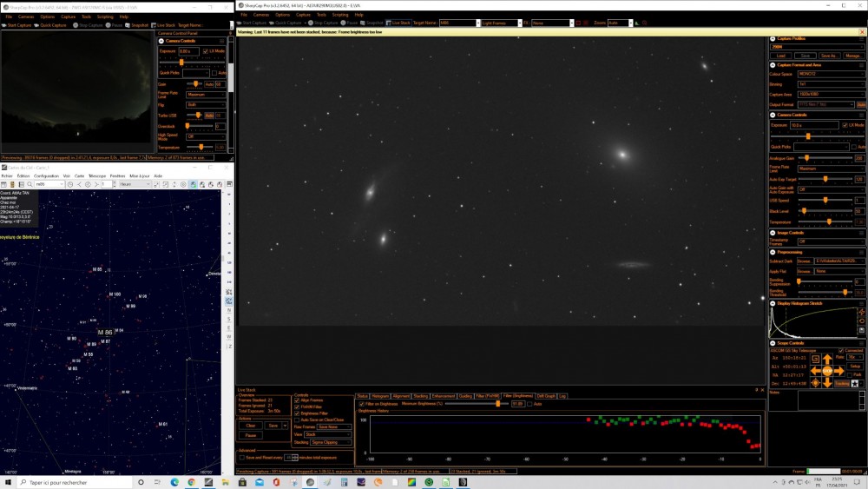The height and width of the screenshot is (489, 868).
Task: Click Save button in Live Stack actions
Action: (x=273, y=426)
